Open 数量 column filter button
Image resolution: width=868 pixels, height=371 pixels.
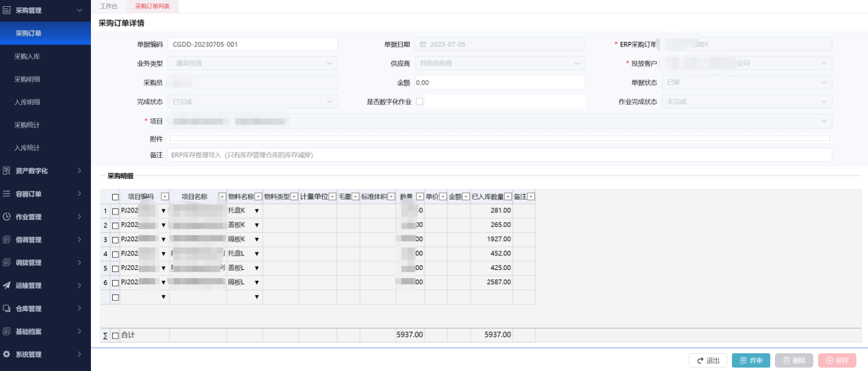point(420,197)
